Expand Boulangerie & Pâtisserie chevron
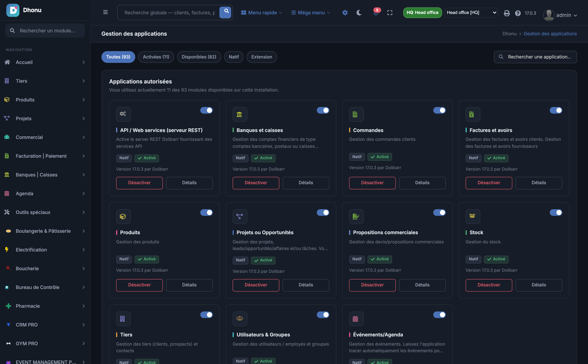This screenshot has width=588, height=364. (x=83, y=231)
